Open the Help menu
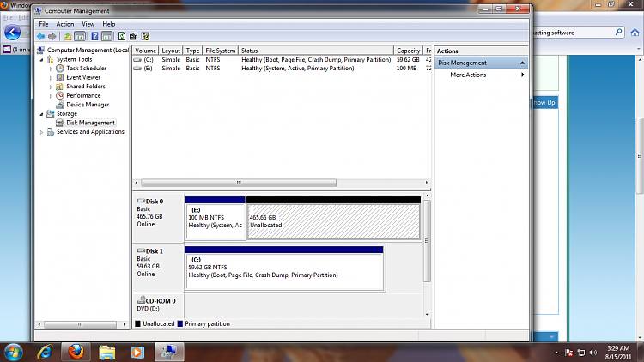Image resolution: width=644 pixels, height=362 pixels. pyautogui.click(x=109, y=24)
